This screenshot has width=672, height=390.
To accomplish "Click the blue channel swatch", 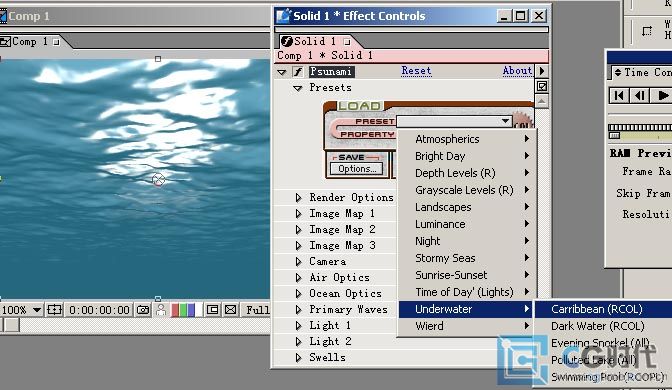I will pos(191,310).
